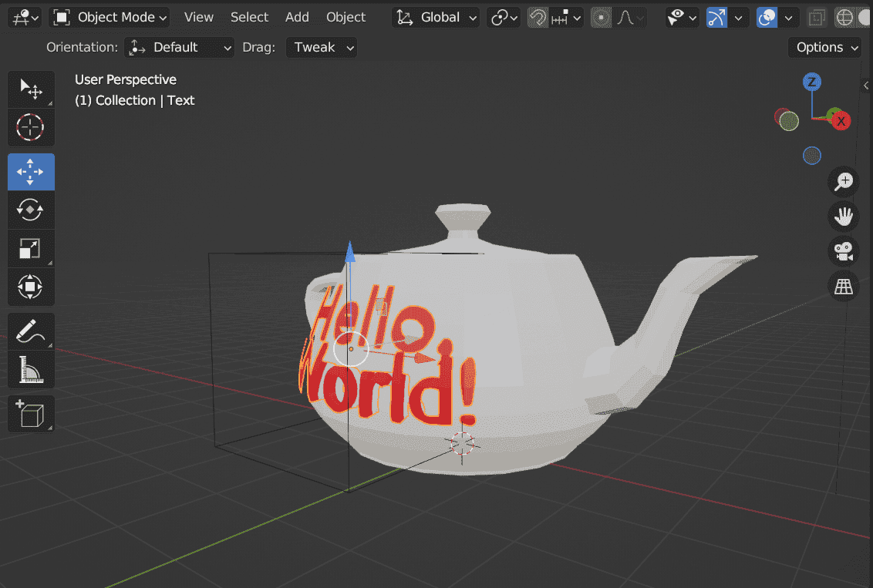This screenshot has width=873, height=588.
Task: Toggle proportional editing circle icon
Action: [x=601, y=17]
